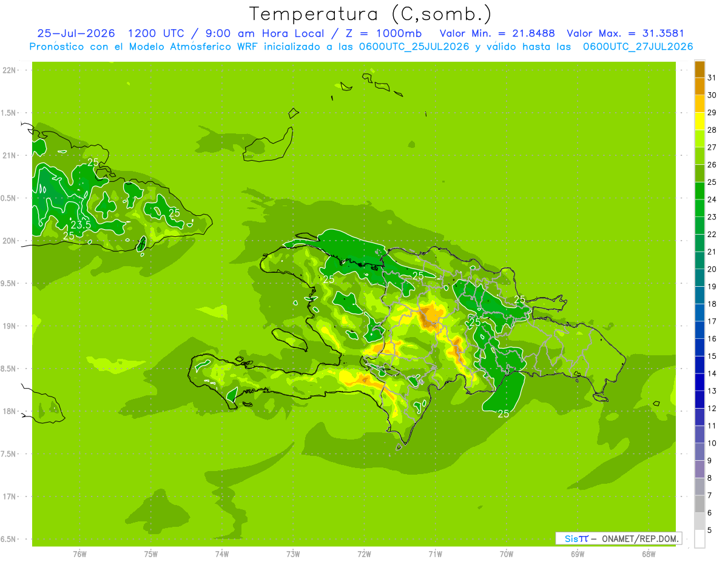The image size is (728, 562).
Task: Click the purple legend band between 9 and 10
Action: pyautogui.click(x=699, y=452)
